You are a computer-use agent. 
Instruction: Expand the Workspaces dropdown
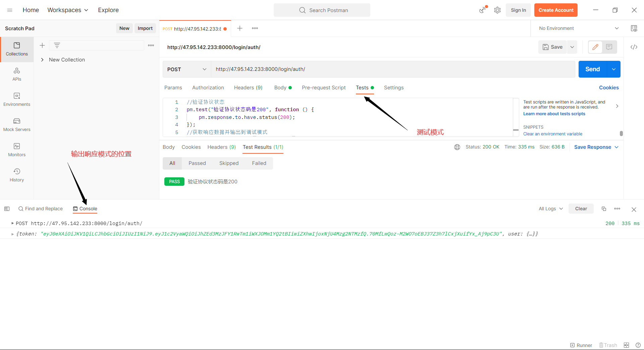coord(68,10)
